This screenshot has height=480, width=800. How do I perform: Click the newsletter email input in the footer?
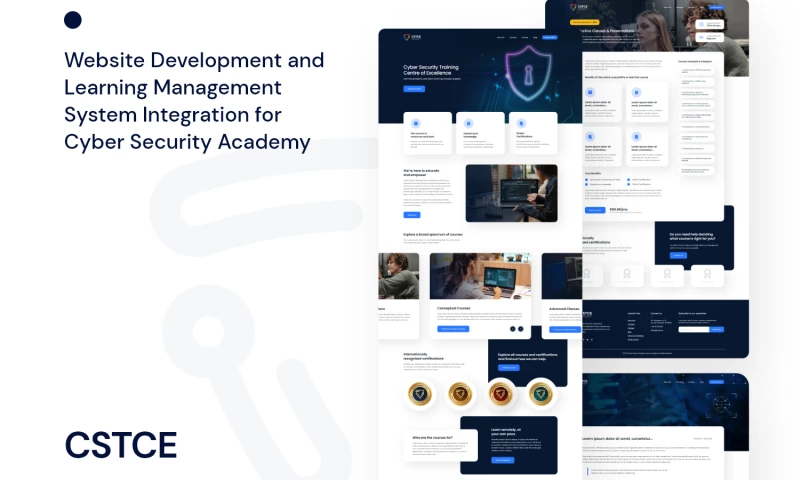(x=694, y=330)
